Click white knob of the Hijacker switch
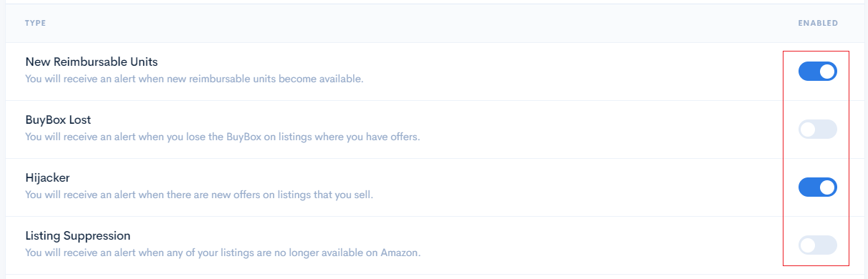 (827, 187)
